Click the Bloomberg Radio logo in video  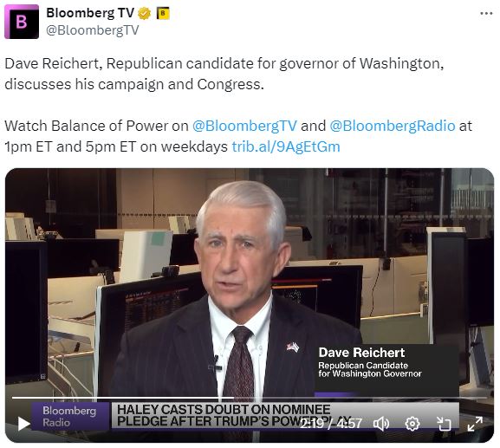pos(70,416)
